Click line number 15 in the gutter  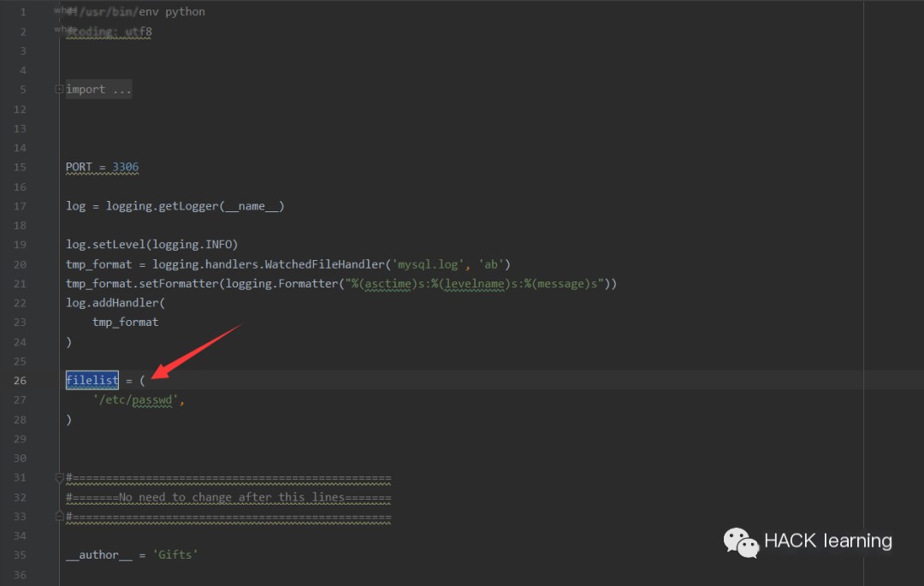tap(20, 168)
